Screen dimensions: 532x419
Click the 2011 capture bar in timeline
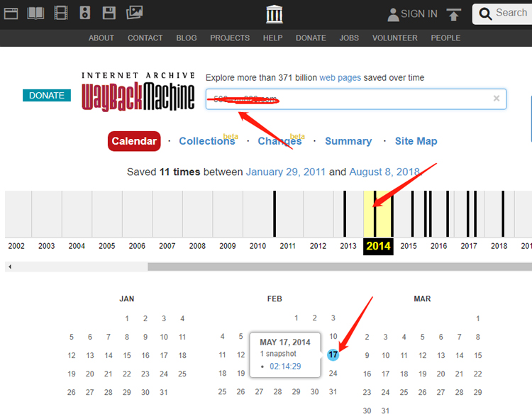[275, 214]
